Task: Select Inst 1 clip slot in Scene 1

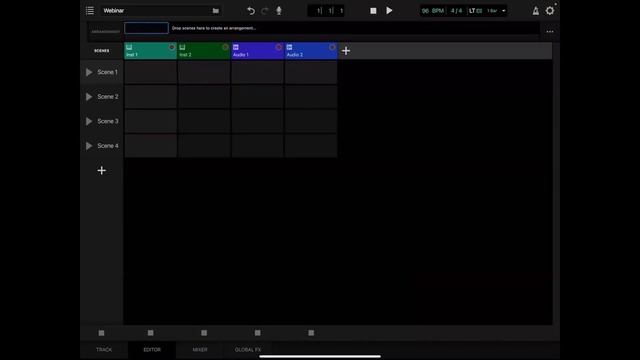Action: (150, 72)
